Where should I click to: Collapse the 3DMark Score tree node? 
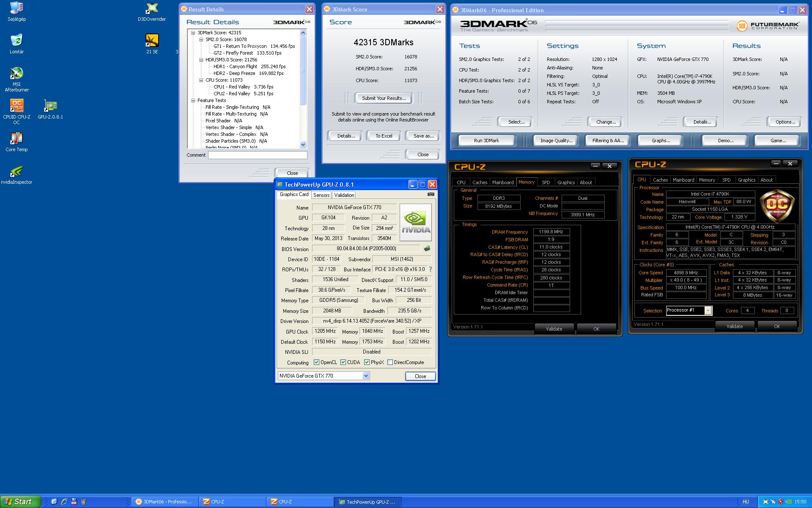click(193, 33)
